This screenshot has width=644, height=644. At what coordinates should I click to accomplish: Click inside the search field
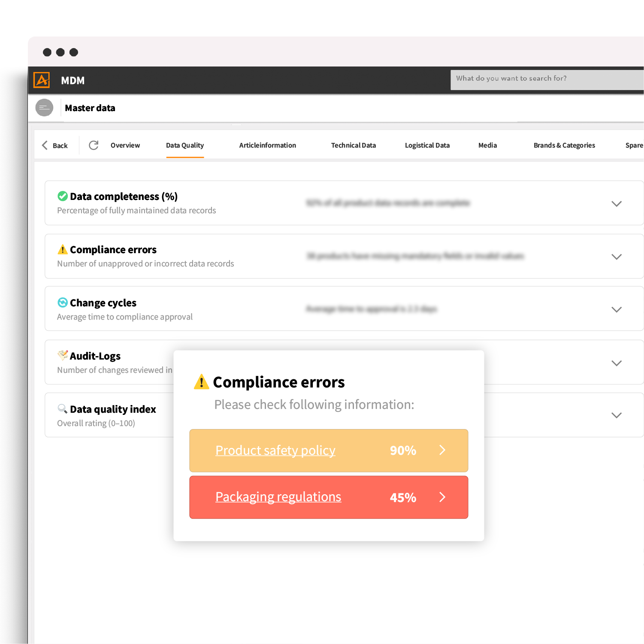(545, 79)
